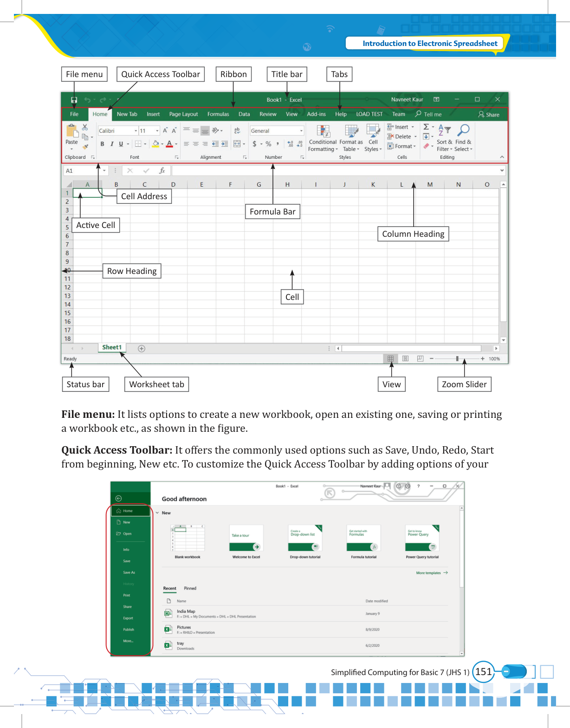Toggle Page Break Preview view

point(420,359)
